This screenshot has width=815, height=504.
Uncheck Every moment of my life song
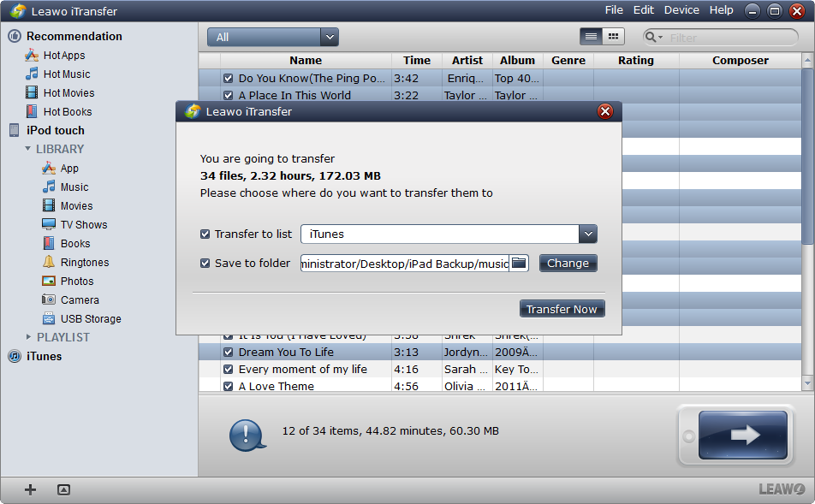coord(228,370)
